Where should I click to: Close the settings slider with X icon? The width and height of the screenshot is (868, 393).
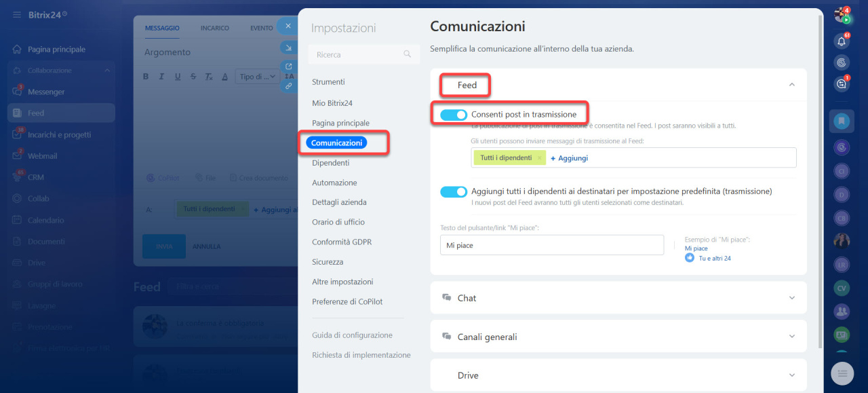(x=288, y=26)
